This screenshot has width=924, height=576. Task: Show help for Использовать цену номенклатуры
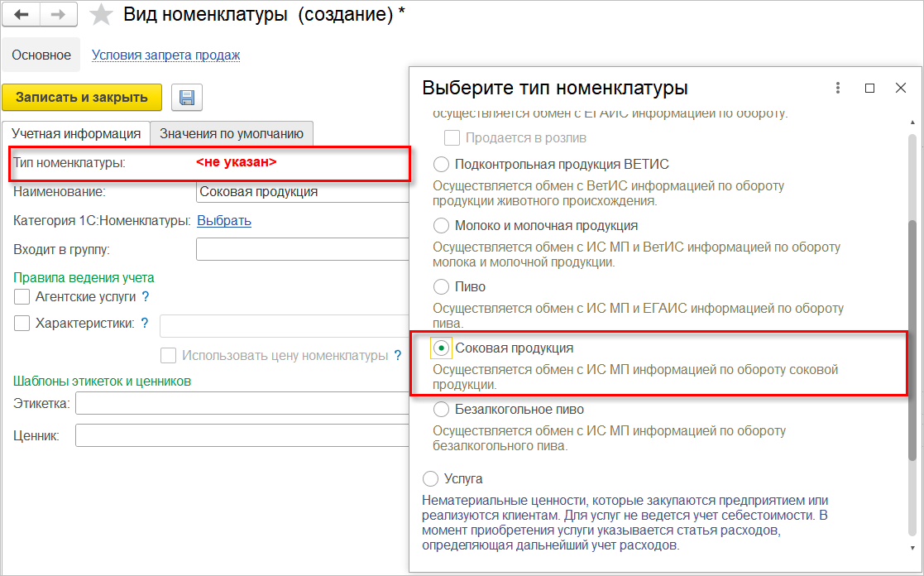click(x=398, y=356)
